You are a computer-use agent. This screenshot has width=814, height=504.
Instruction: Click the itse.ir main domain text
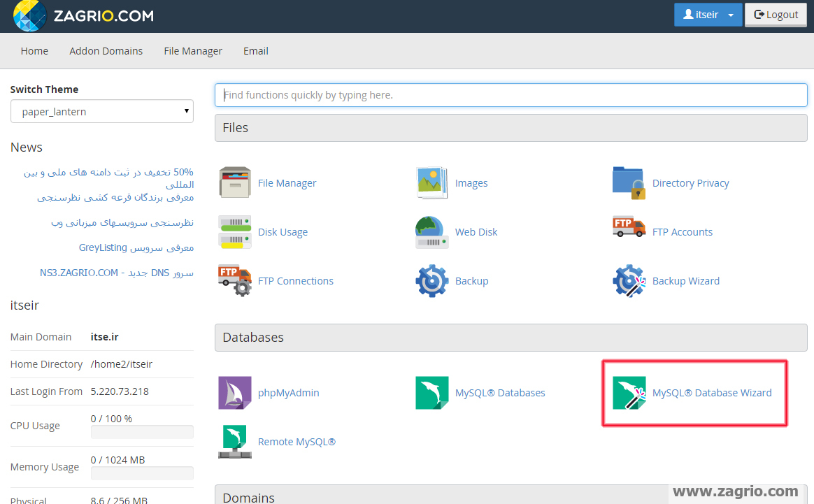point(104,337)
